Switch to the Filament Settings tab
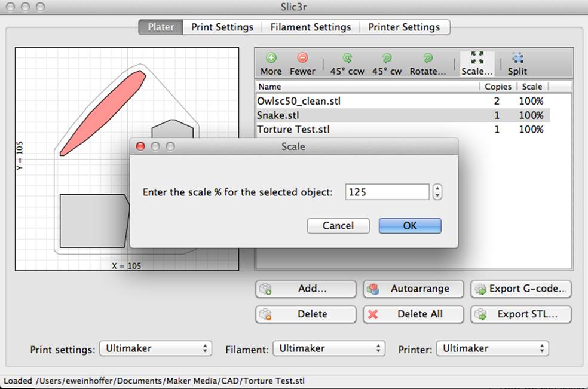588x389 pixels. point(311,27)
